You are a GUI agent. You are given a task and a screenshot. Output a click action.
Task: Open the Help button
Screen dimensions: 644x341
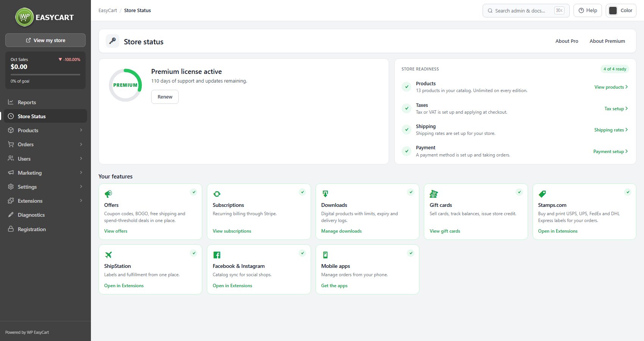[588, 11]
